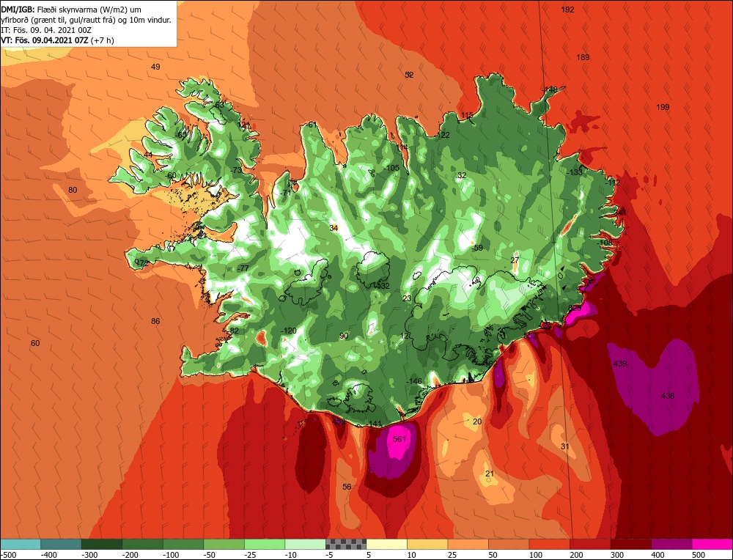The height and width of the screenshot is (560, 733).
Task: Click the 90 value in southern Iceland
Action: [344, 336]
